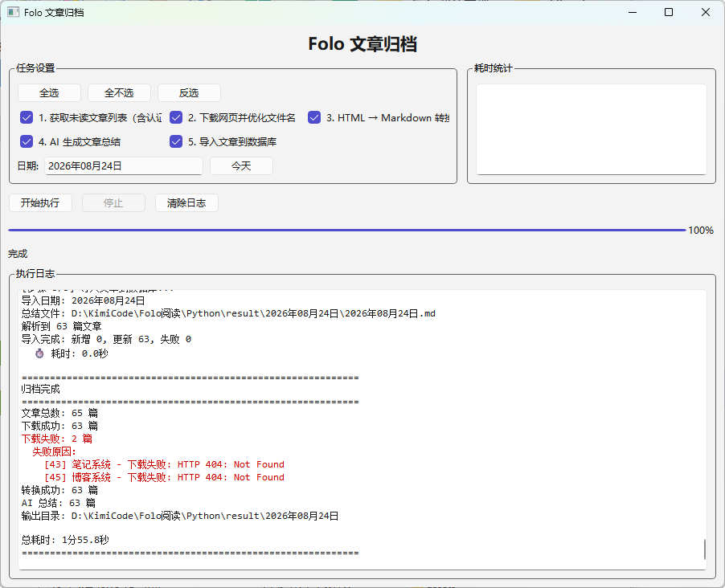Click the 100% progress bar
This screenshot has width=725, height=588.
(346, 230)
